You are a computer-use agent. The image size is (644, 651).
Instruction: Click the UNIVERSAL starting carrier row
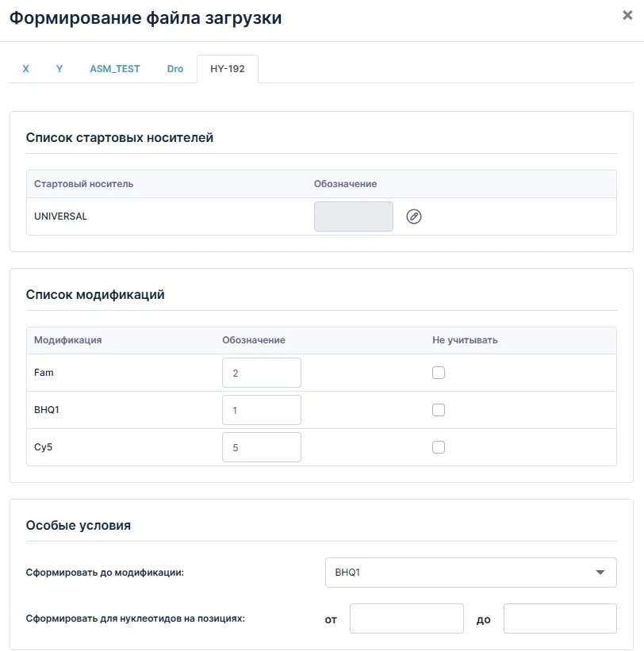tap(321, 216)
